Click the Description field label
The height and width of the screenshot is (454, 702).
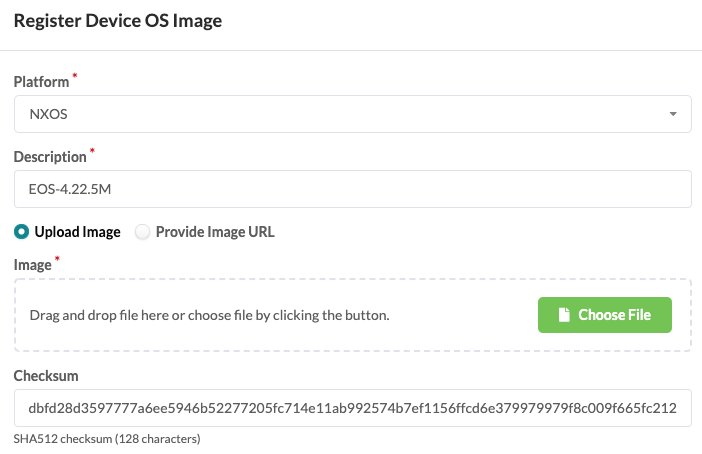click(50, 157)
